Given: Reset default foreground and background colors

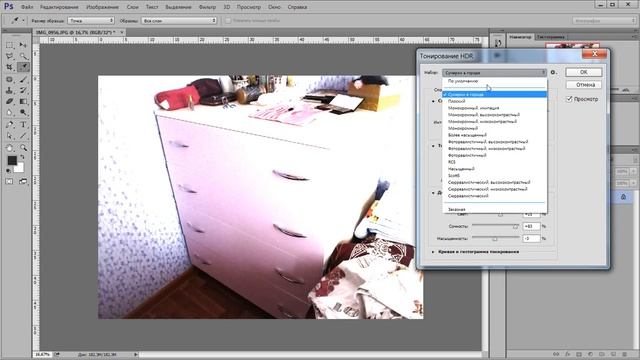Looking at the screenshot, I should [x=9, y=170].
